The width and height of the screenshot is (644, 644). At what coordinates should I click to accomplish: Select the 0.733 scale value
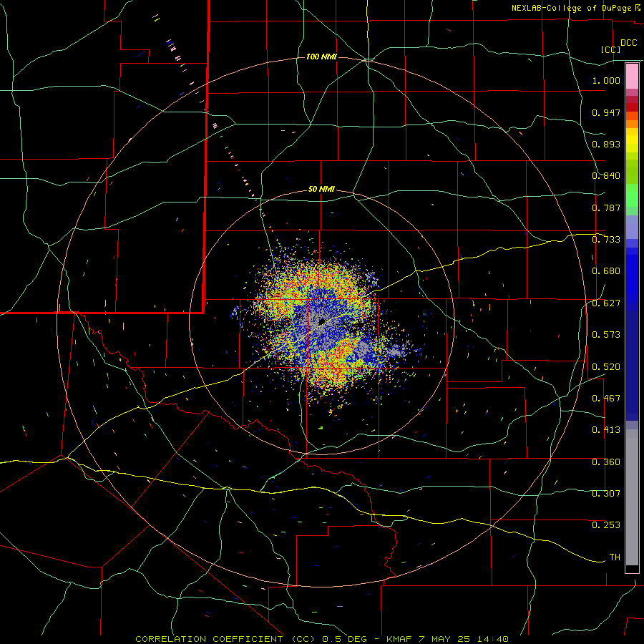(x=606, y=240)
